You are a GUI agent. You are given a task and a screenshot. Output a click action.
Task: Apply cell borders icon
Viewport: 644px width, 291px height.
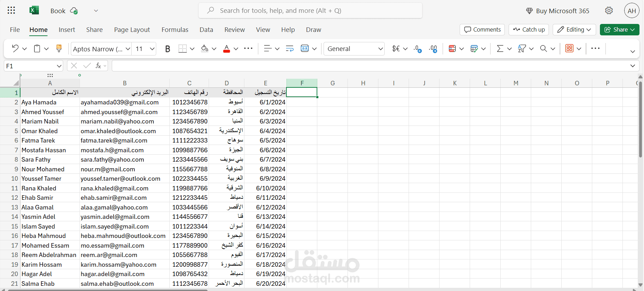[x=182, y=49]
